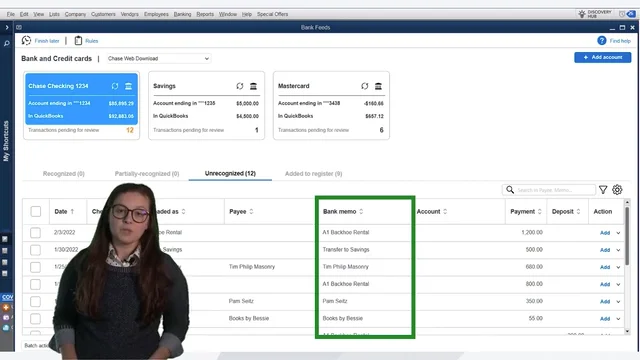Screen dimensions: 640x360
Task: Sort the Payment column
Action: click(x=540, y=211)
